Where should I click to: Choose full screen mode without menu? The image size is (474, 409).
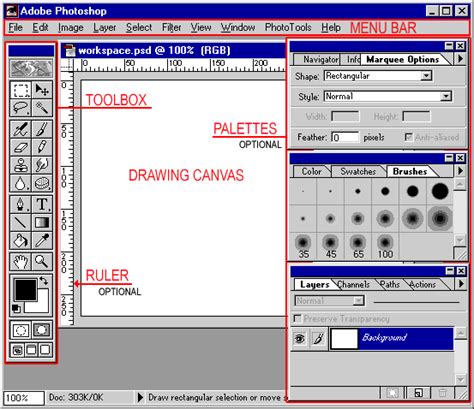45,350
